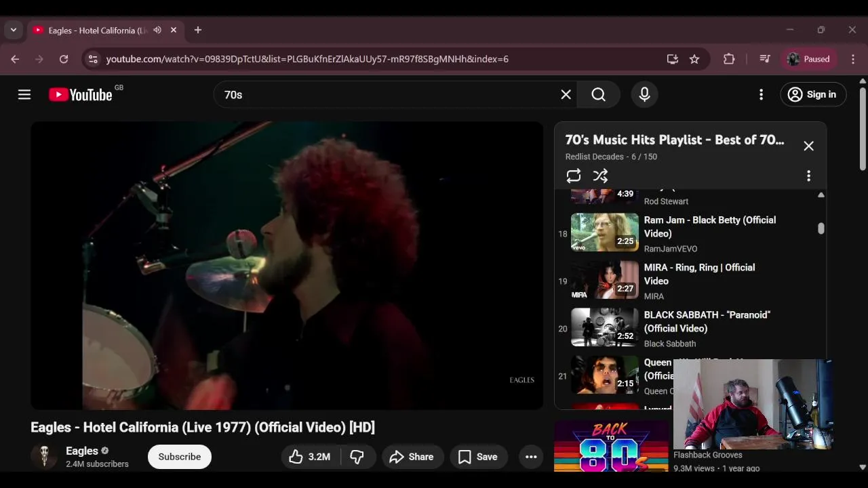The height and width of the screenshot is (488, 868).
Task: Share the Hotel California video
Action: pyautogui.click(x=412, y=457)
